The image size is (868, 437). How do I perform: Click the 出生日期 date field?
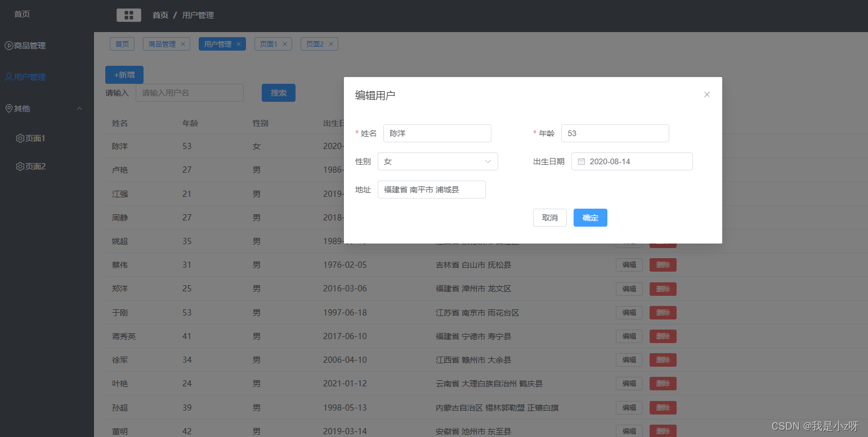[x=632, y=161]
